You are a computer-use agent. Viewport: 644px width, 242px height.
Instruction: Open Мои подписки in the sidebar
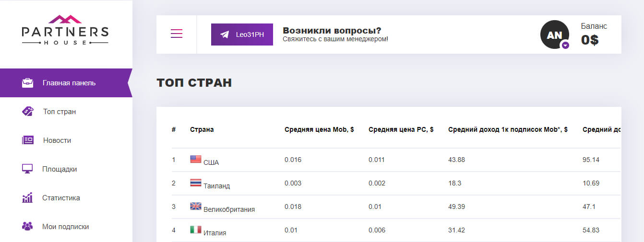point(65,227)
